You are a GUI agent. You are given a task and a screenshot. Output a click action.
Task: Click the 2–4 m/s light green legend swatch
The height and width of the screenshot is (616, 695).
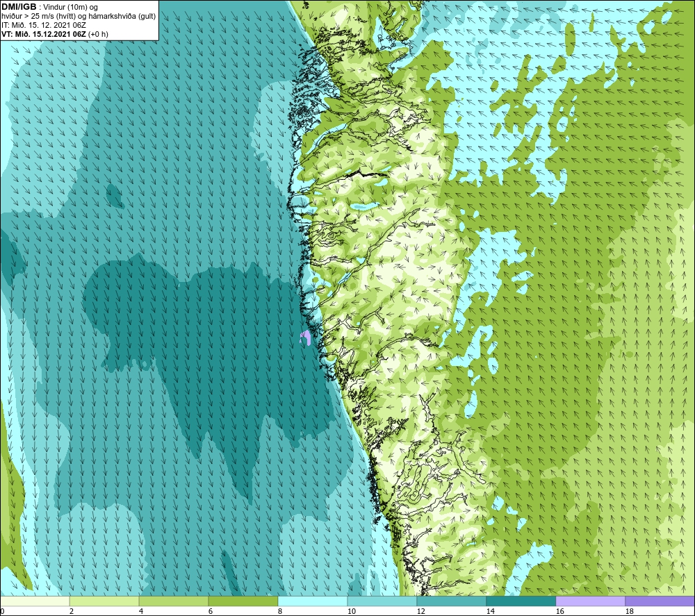click(x=104, y=601)
